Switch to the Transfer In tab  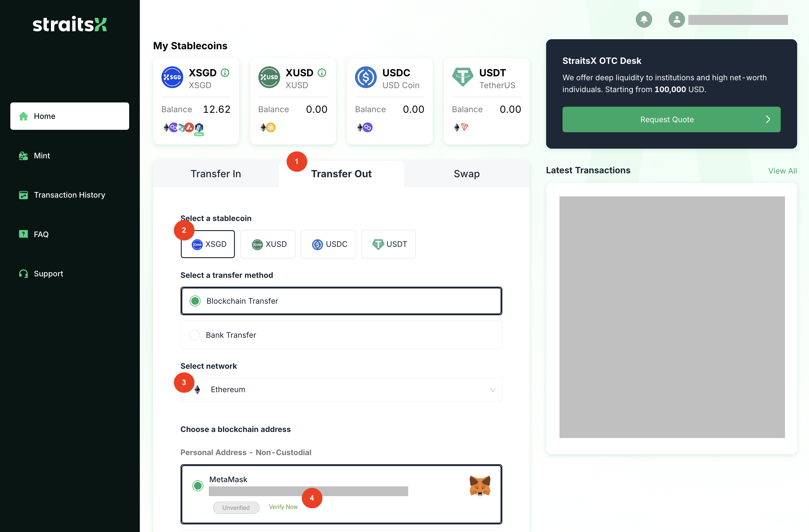(x=215, y=174)
